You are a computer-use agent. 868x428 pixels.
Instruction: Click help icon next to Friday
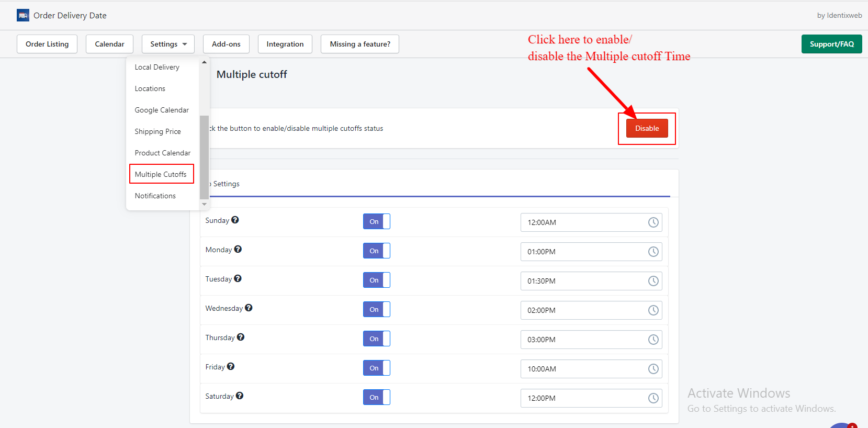231,366
